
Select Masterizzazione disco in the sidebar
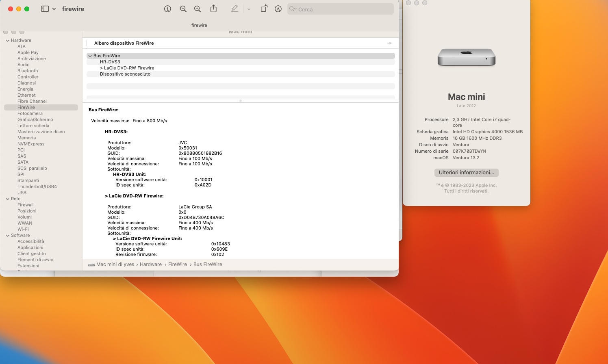41,132
